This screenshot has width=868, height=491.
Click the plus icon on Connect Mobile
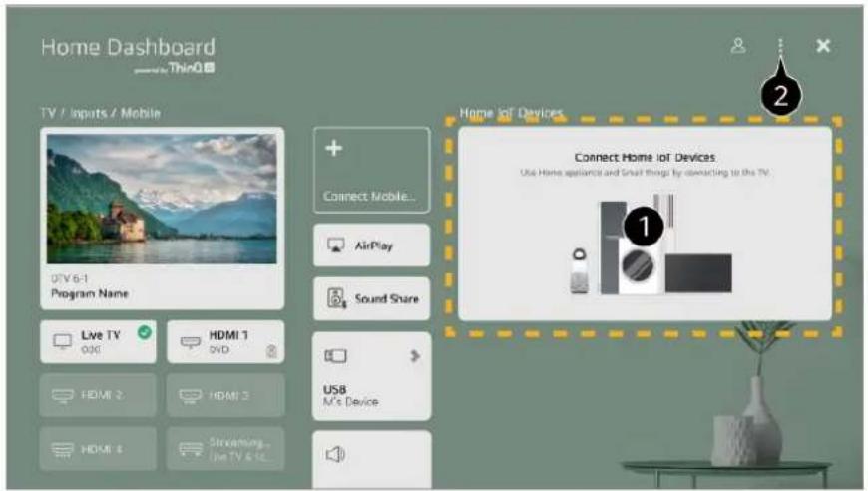pos(334,148)
